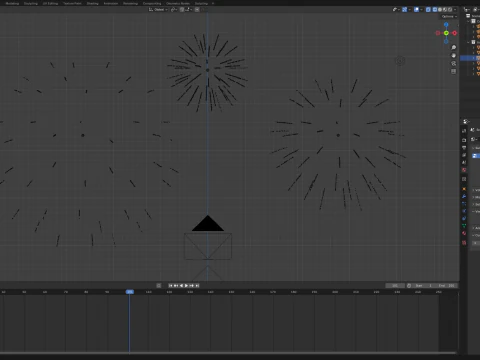Open the Tool properties tab
The image size is (480, 360).
(464, 131)
